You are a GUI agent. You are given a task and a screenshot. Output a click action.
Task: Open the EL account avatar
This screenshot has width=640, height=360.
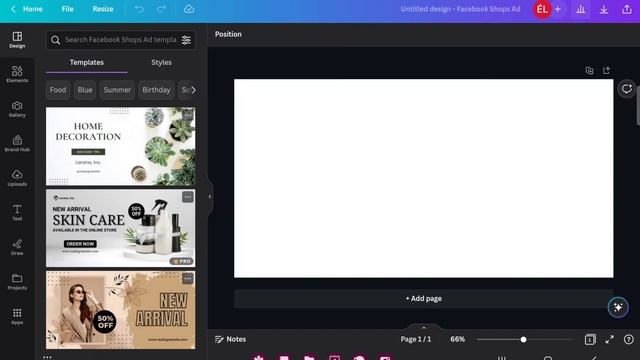542,9
